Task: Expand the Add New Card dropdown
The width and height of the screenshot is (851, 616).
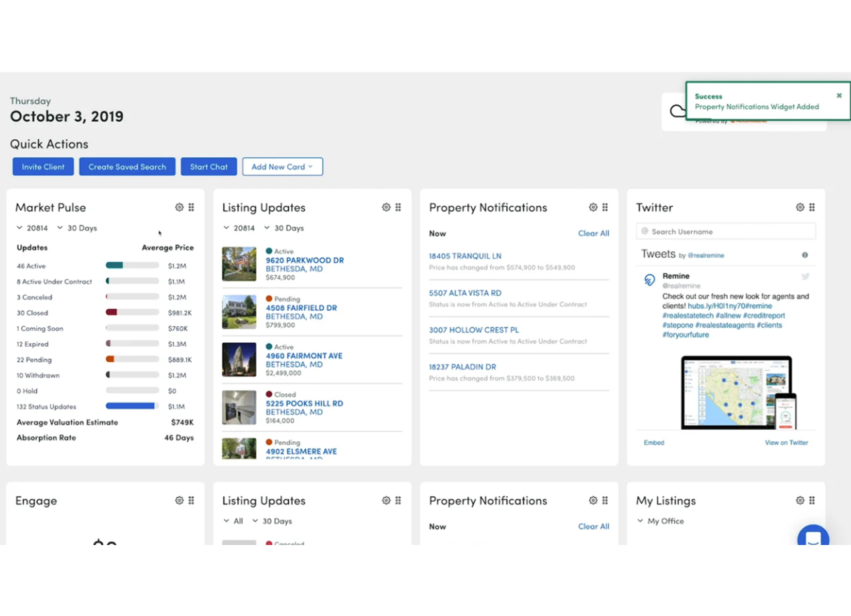Action: coord(282,167)
